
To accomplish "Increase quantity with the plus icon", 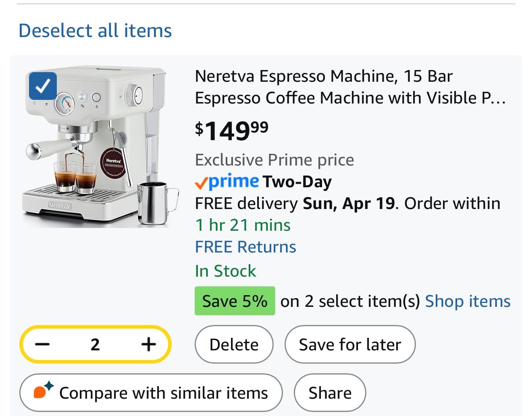I will click(x=149, y=344).
